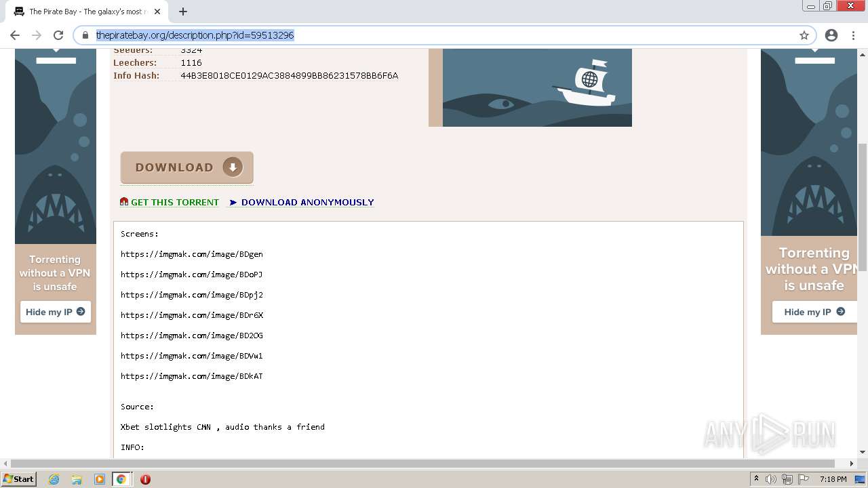Click the imgmak.com/image/BDkAT URL
This screenshot has width=868, height=488.
(192, 376)
